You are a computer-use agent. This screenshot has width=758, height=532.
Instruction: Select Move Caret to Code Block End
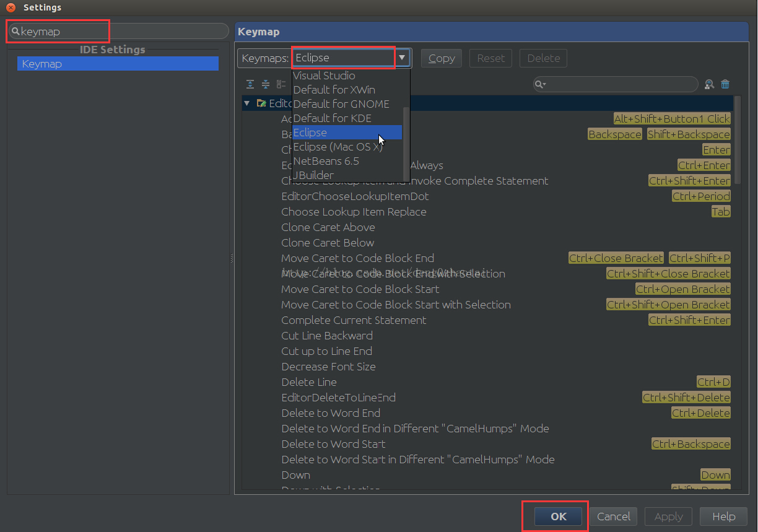click(357, 258)
